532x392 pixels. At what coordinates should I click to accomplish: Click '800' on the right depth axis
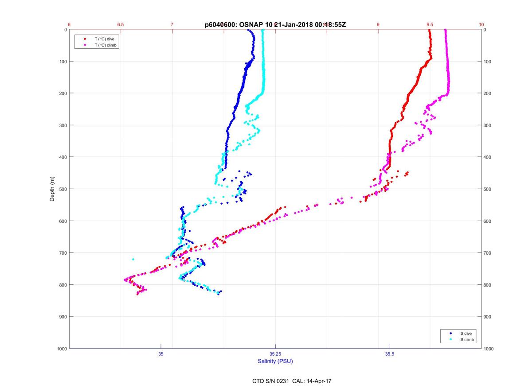pyautogui.click(x=488, y=285)
